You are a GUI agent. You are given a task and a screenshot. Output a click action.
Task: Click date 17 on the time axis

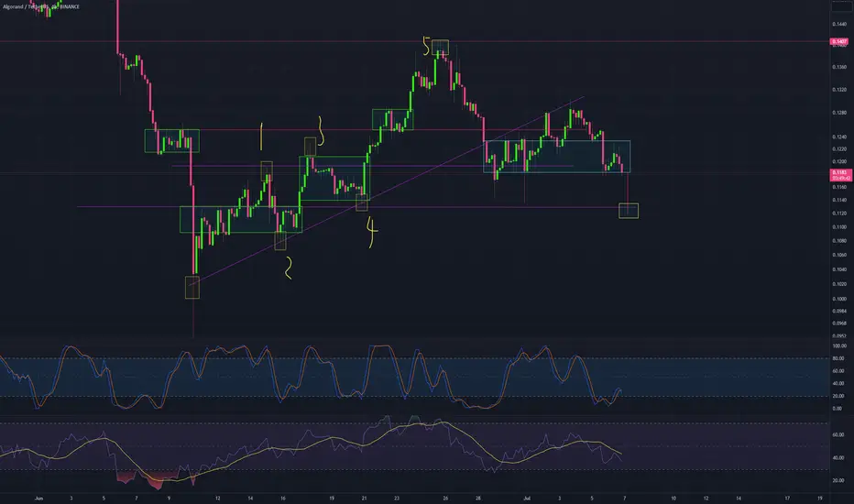pyautogui.click(x=787, y=498)
